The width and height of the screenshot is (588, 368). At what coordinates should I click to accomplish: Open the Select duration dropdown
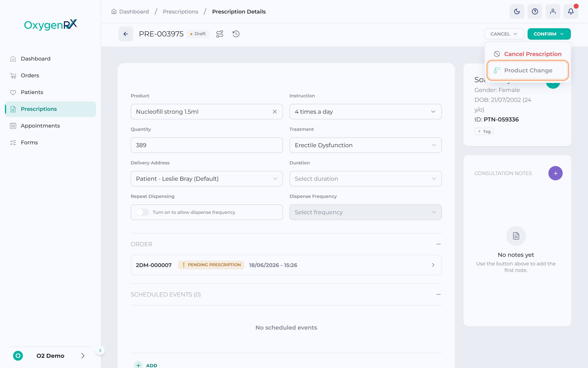365,179
